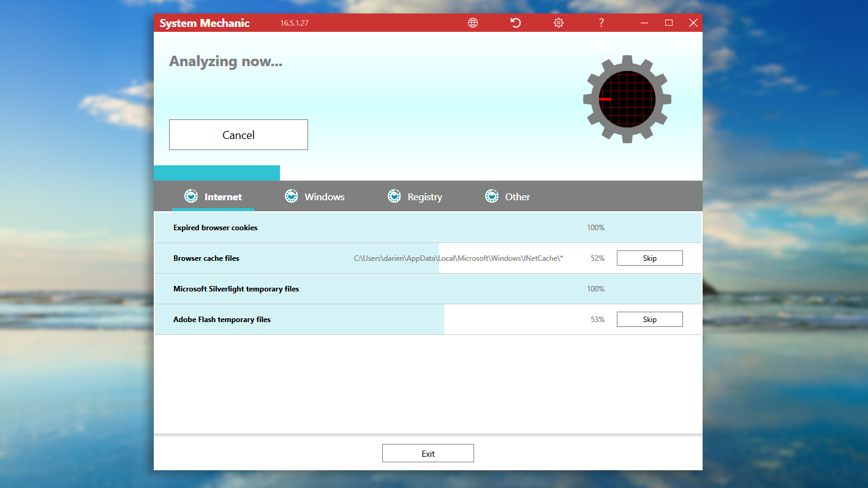Switch to the Registry tab
Image resolution: width=868 pixels, height=488 pixels.
(415, 197)
